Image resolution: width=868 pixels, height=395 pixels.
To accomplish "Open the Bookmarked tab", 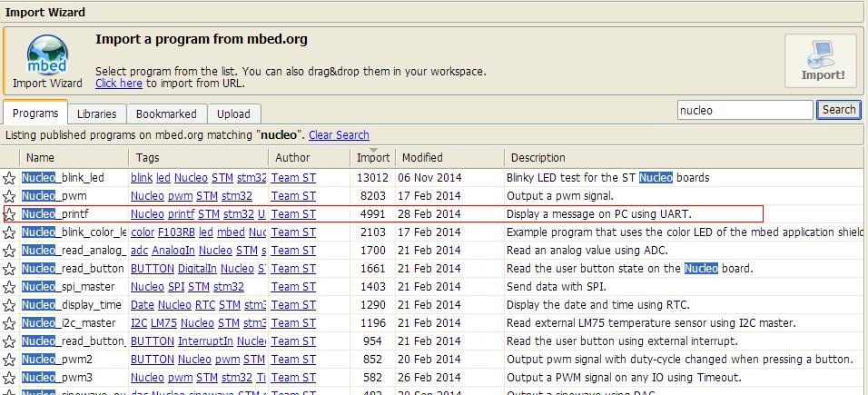I will pos(167,114).
